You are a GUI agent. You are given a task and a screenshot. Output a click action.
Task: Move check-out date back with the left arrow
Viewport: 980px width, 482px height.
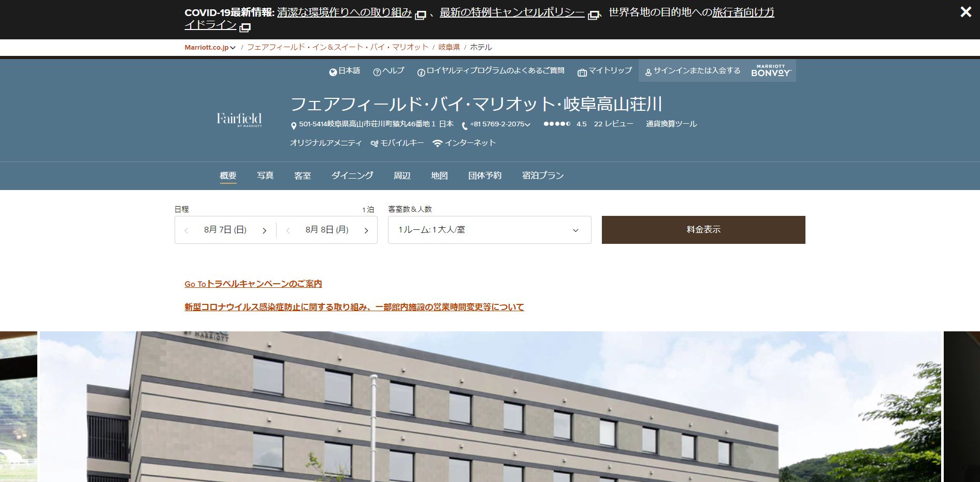pos(288,230)
